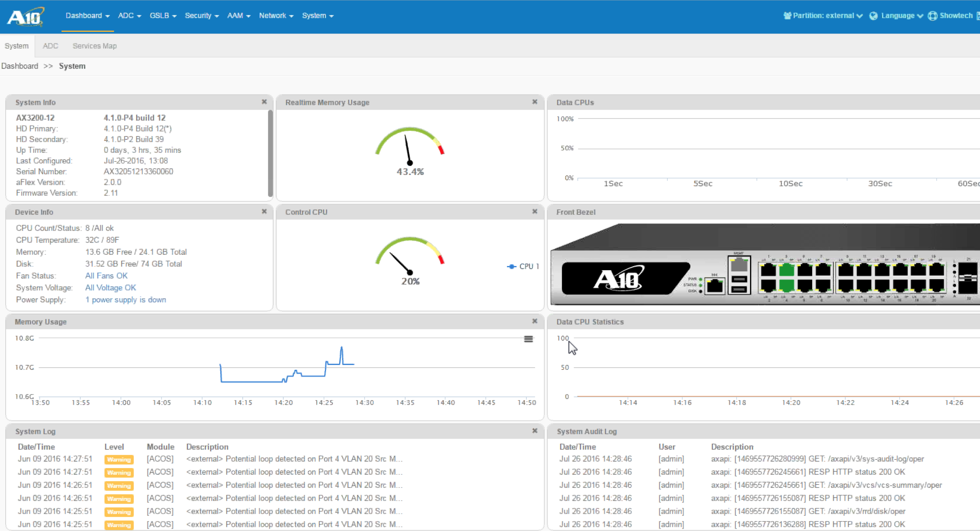This screenshot has height=531, width=980.
Task: Open the Security dropdown menu
Action: [201, 16]
